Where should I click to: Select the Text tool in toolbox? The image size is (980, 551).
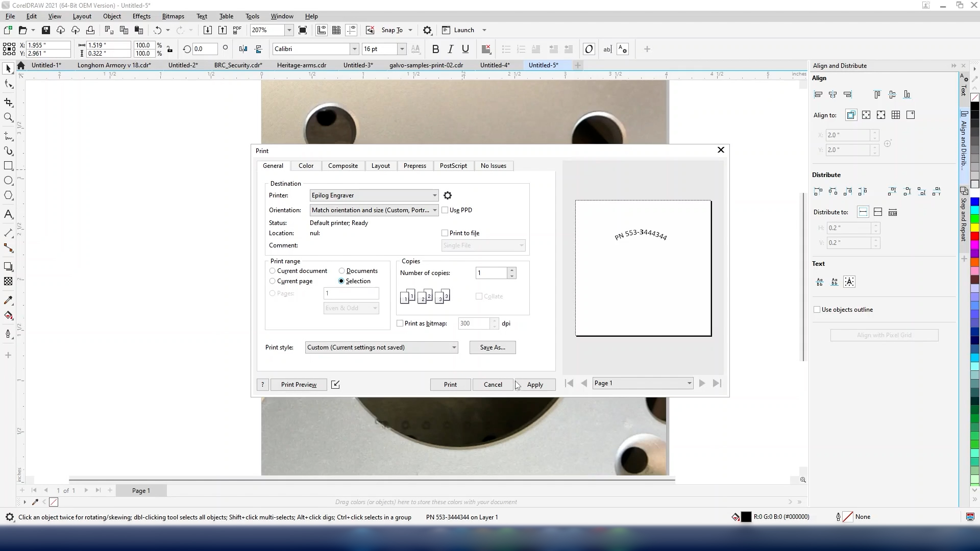point(8,214)
